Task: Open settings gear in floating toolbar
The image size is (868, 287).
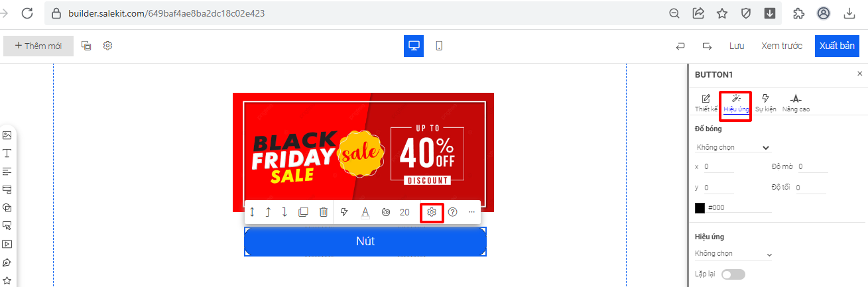Action: tap(432, 212)
